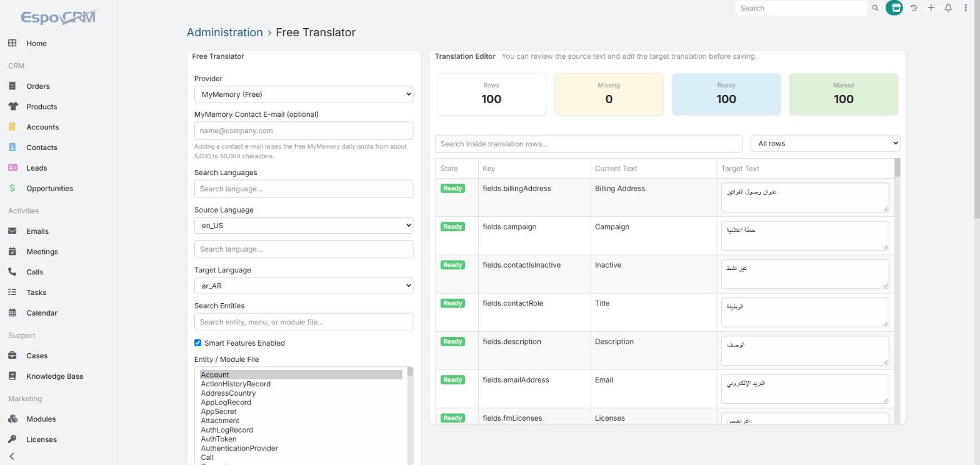Open the Target Language dropdown

[304, 286]
